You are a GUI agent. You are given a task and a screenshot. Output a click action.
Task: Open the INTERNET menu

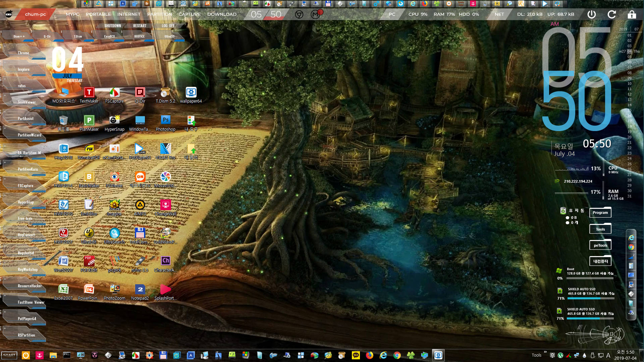(x=129, y=14)
